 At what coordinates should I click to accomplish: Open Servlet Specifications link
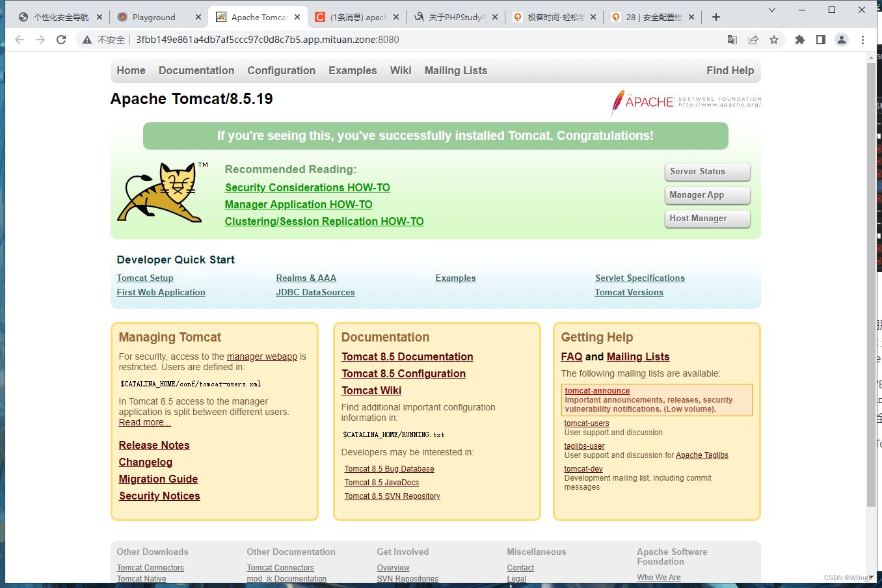point(640,278)
